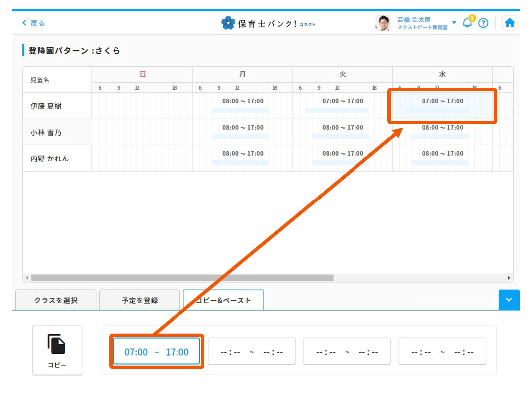The width and height of the screenshot is (532, 399).
Task: Select 伊藤 夏樹's Wednesday schedule cell
Action: click(442, 105)
